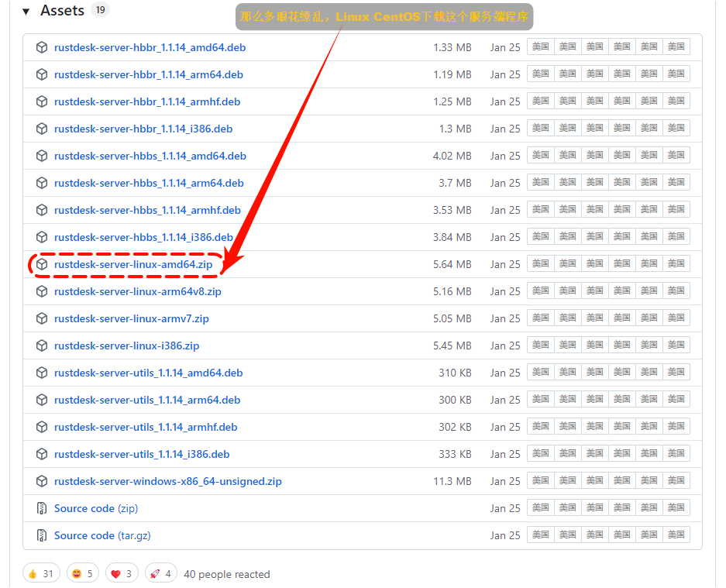Click the 5.16 MB file size
This screenshot has height=588, width=726.
[452, 291]
